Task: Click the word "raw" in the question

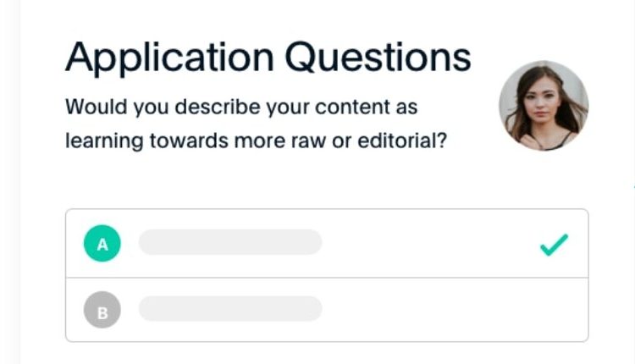Action: point(337,141)
